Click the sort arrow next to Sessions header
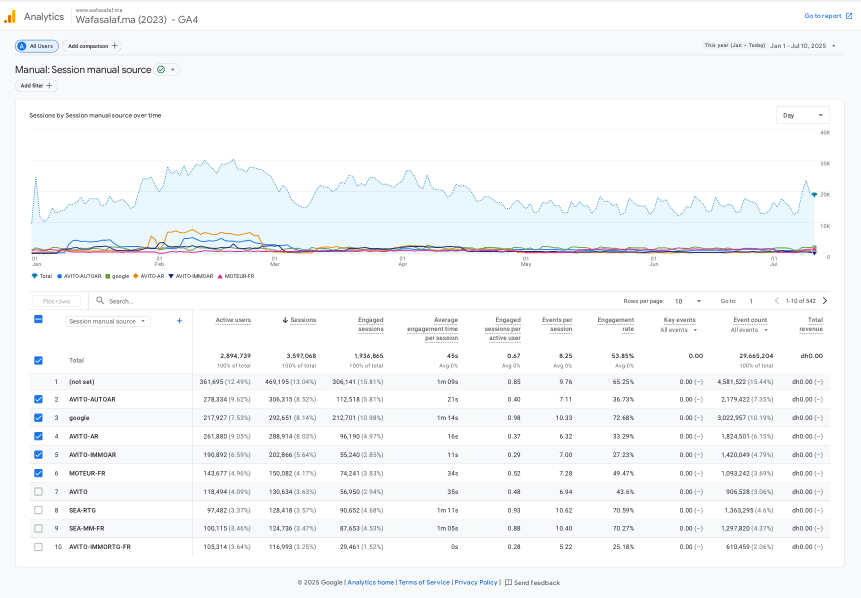Image resolution: width=861 pixels, height=598 pixels. pyautogui.click(x=285, y=320)
